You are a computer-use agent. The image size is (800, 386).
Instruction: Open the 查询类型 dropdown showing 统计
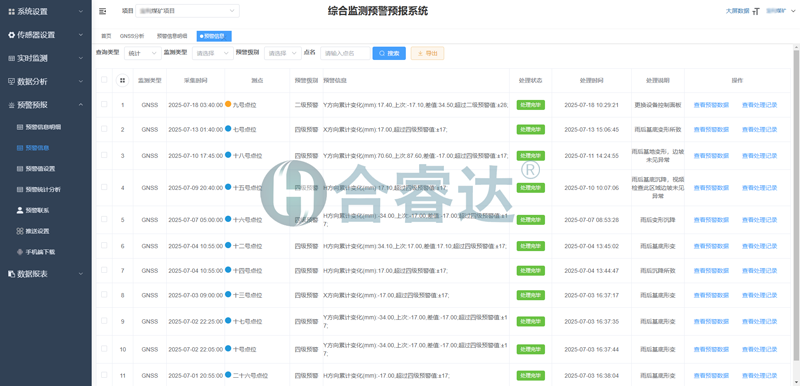click(x=143, y=53)
